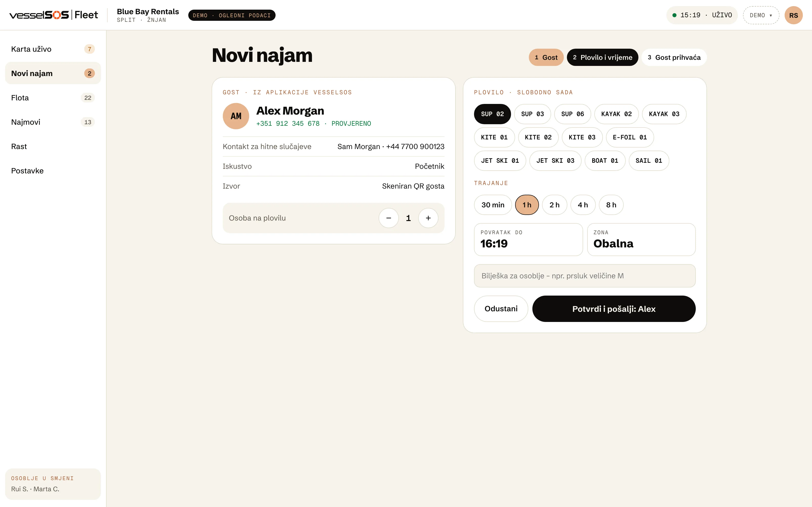Image resolution: width=812 pixels, height=507 pixels.
Task: Open the Povratak do time field
Action: point(529,239)
